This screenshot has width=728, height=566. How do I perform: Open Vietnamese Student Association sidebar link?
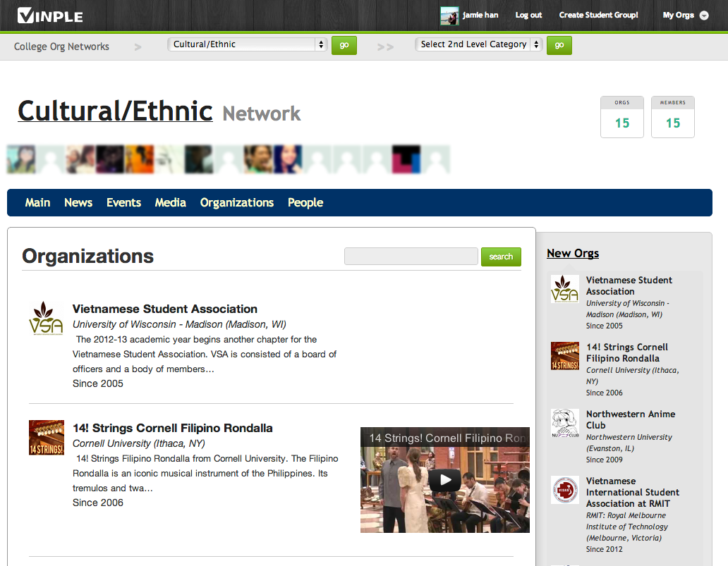click(x=629, y=285)
